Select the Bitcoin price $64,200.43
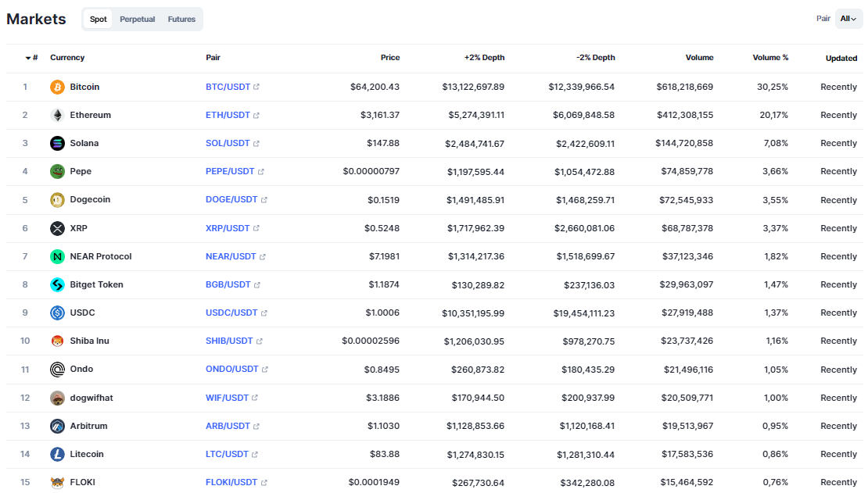This screenshot has width=868, height=493. (375, 87)
